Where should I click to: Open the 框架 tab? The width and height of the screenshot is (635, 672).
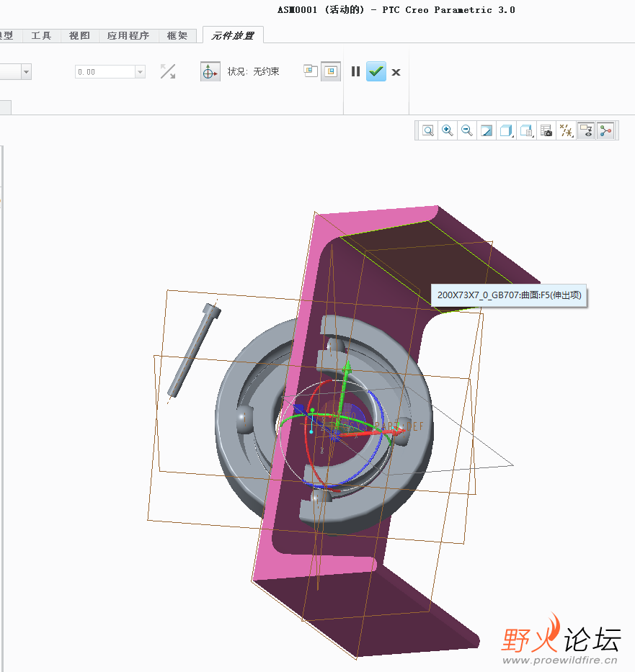[177, 35]
